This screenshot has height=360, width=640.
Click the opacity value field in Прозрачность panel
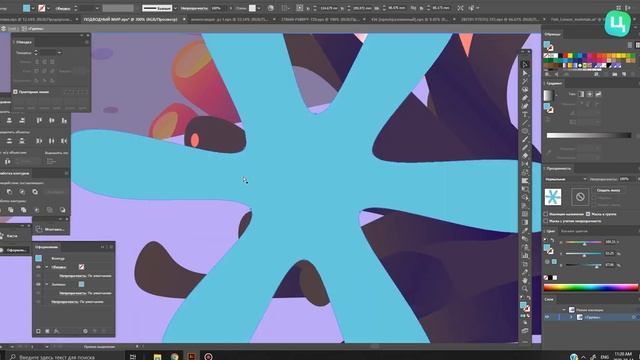click(x=624, y=179)
